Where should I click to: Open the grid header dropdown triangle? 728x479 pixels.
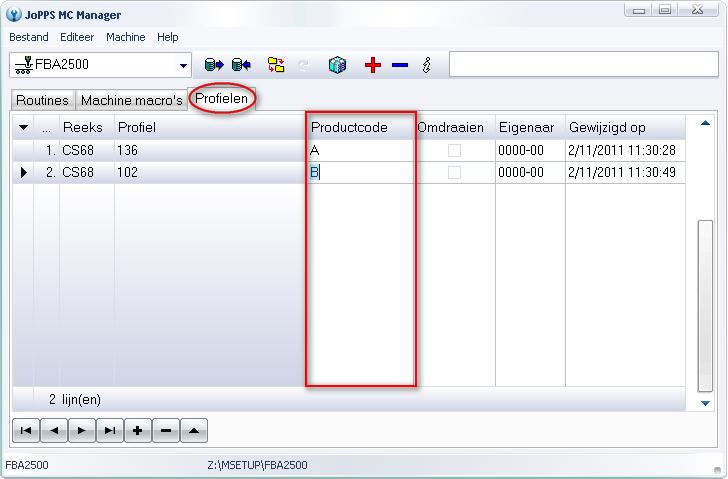click(23, 127)
